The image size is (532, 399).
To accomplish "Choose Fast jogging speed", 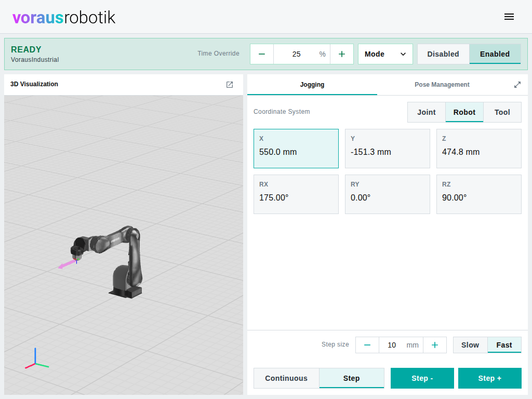I will pyautogui.click(x=504, y=345).
